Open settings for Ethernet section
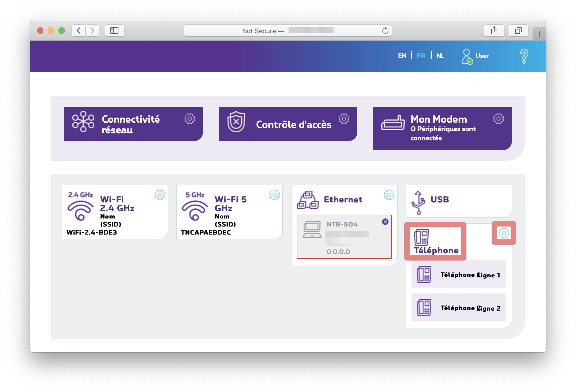This screenshot has height=392, width=576. [x=387, y=194]
